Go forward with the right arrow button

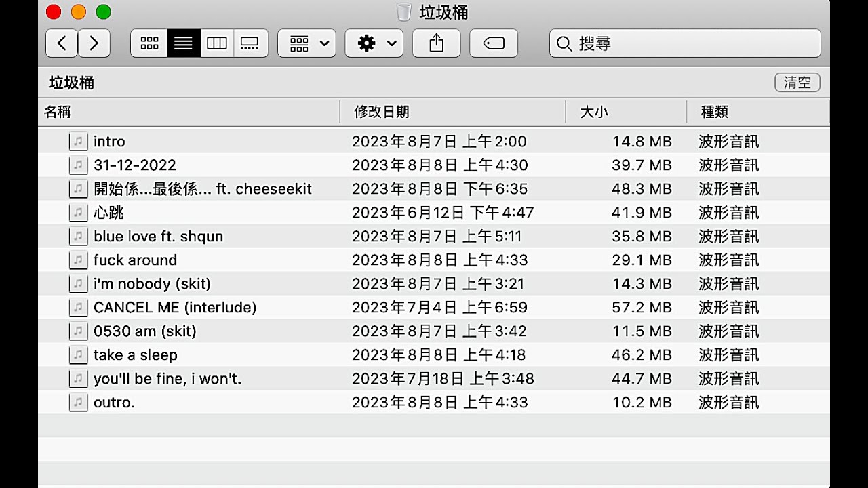(x=94, y=43)
